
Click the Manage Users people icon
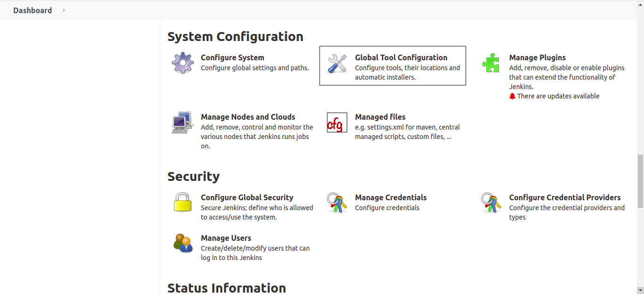click(183, 243)
